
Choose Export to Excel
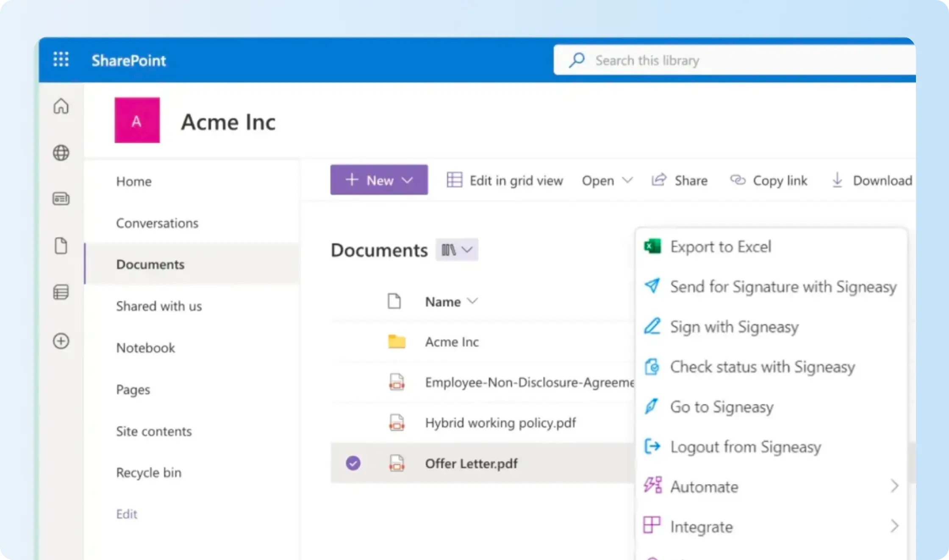tap(771, 247)
